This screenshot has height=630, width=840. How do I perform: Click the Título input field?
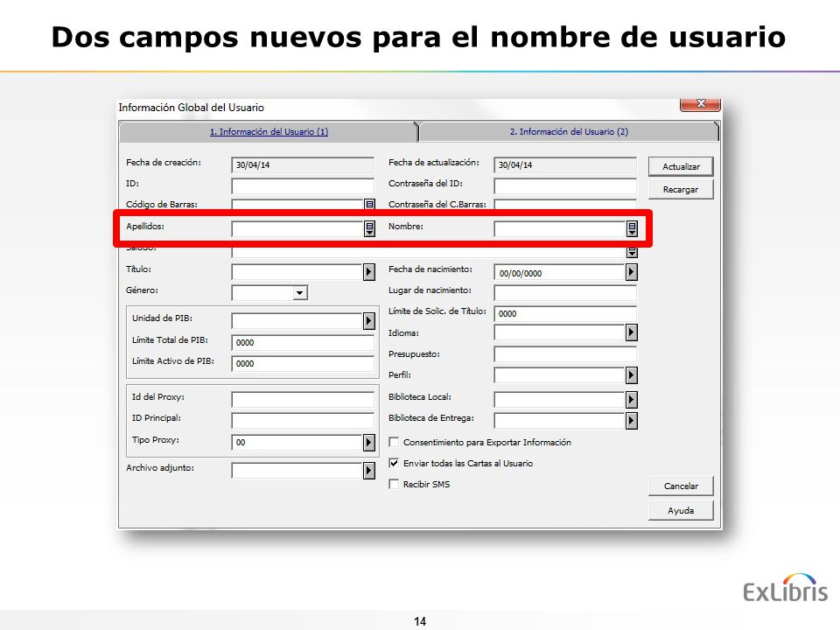coord(297,272)
